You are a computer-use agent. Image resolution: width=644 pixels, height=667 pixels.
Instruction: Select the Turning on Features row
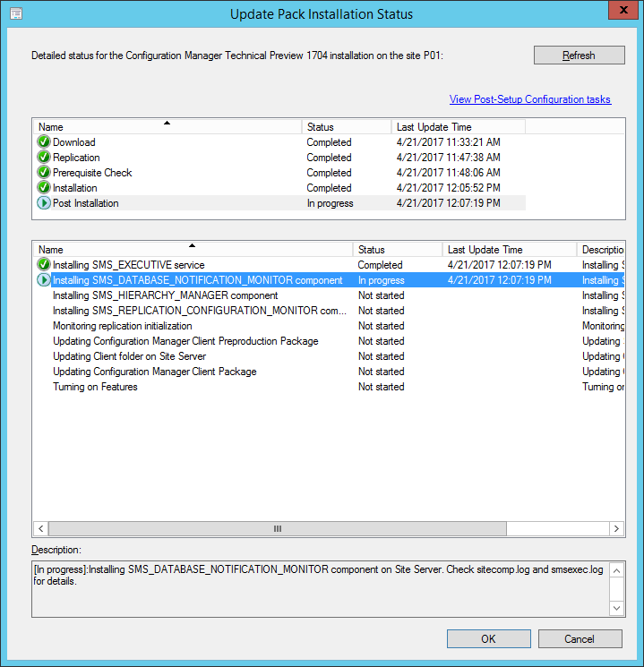pyautogui.click(x=329, y=387)
